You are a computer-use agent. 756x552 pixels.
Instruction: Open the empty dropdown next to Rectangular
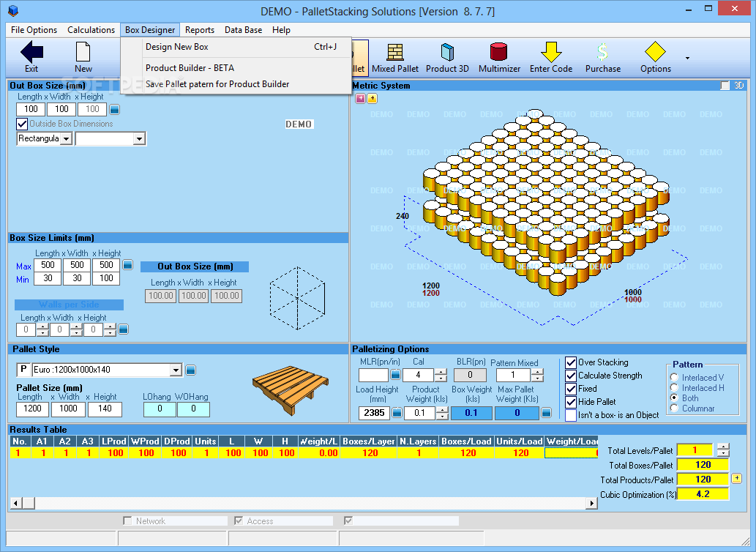(x=139, y=139)
